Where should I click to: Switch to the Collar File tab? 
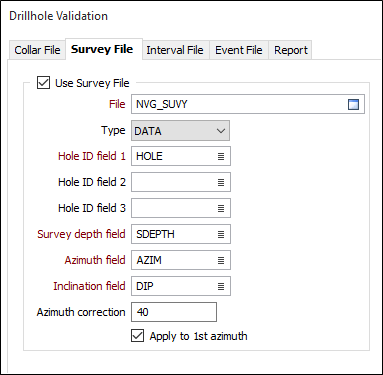[x=37, y=50]
